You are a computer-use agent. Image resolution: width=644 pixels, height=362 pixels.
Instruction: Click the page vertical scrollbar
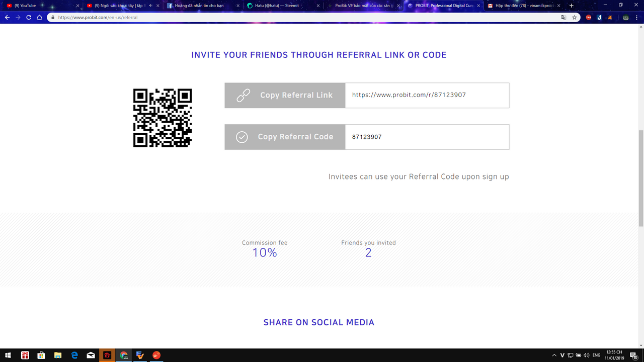tap(640, 178)
